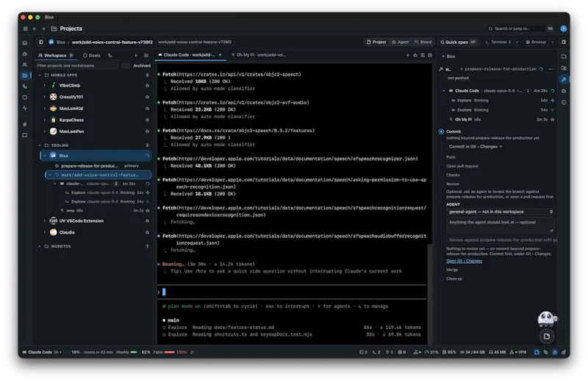Switch to the Workspace tab
The image size is (588, 382).
pos(56,56)
